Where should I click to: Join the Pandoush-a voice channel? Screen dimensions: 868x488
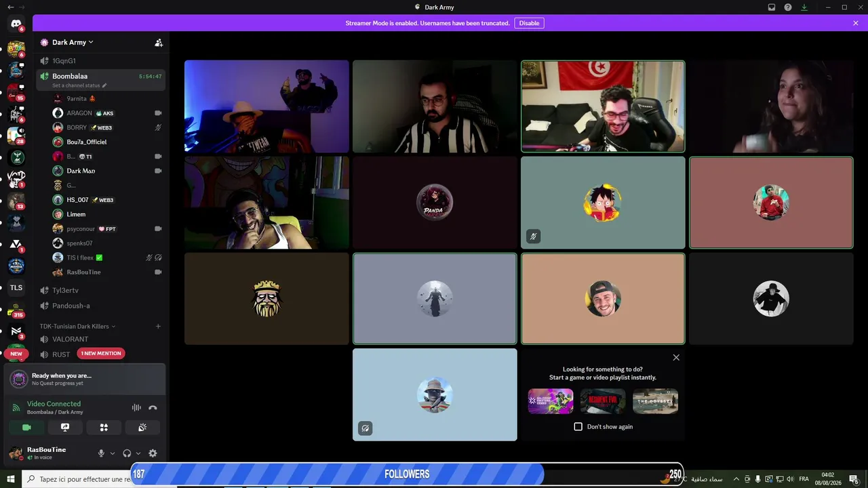click(100, 306)
